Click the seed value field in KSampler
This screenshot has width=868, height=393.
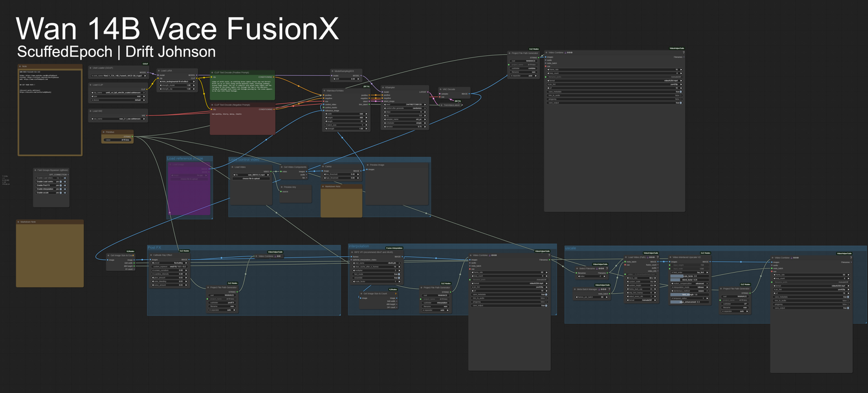[x=405, y=105]
